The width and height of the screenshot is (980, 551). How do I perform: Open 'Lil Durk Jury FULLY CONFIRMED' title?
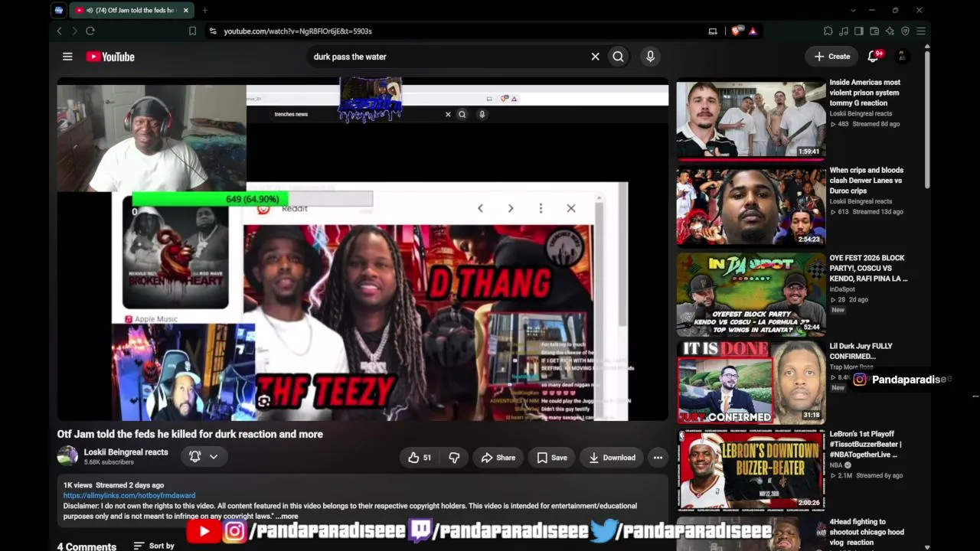[x=861, y=350]
